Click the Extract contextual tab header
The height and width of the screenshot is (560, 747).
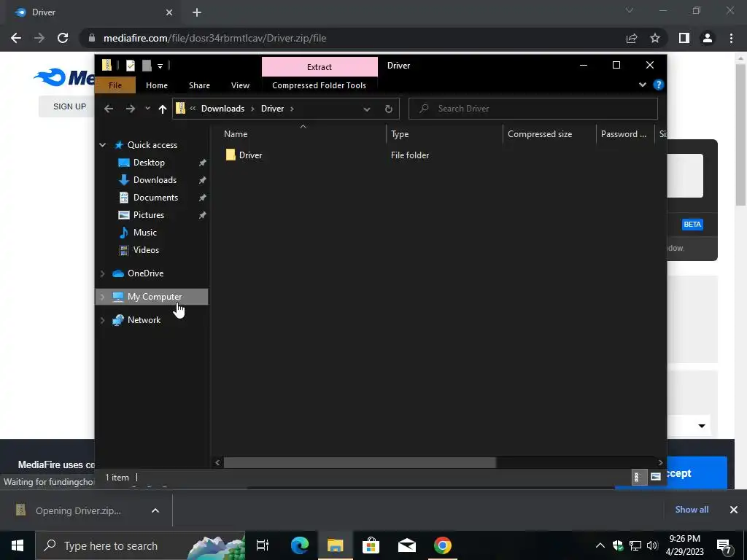(320, 66)
